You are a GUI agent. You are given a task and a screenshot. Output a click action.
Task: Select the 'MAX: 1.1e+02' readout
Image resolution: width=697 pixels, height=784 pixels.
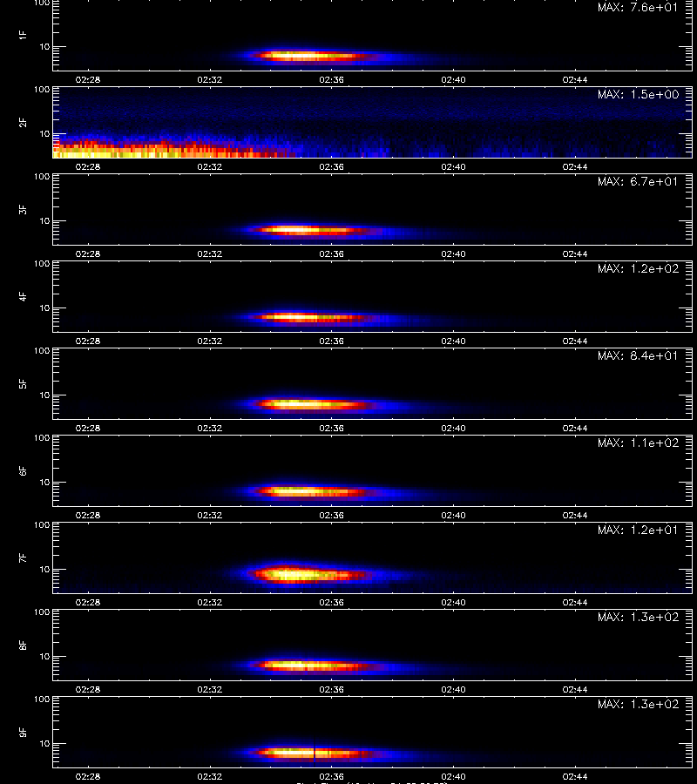[638, 443]
